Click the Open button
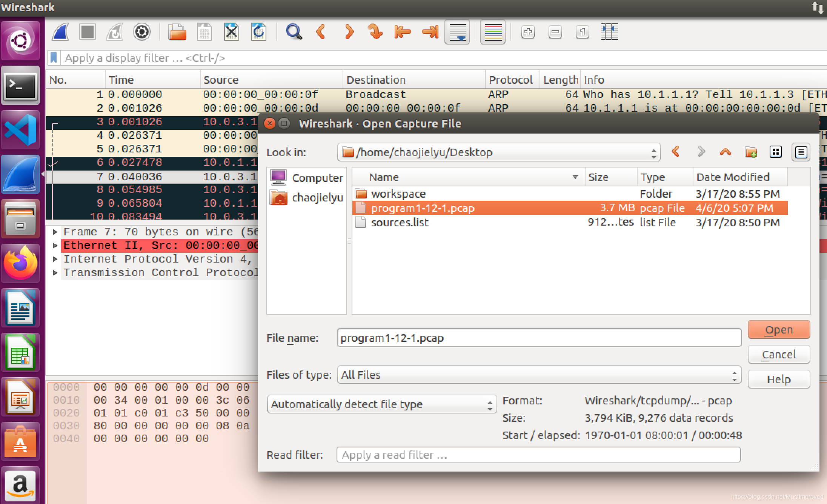The width and height of the screenshot is (827, 504). click(x=779, y=329)
